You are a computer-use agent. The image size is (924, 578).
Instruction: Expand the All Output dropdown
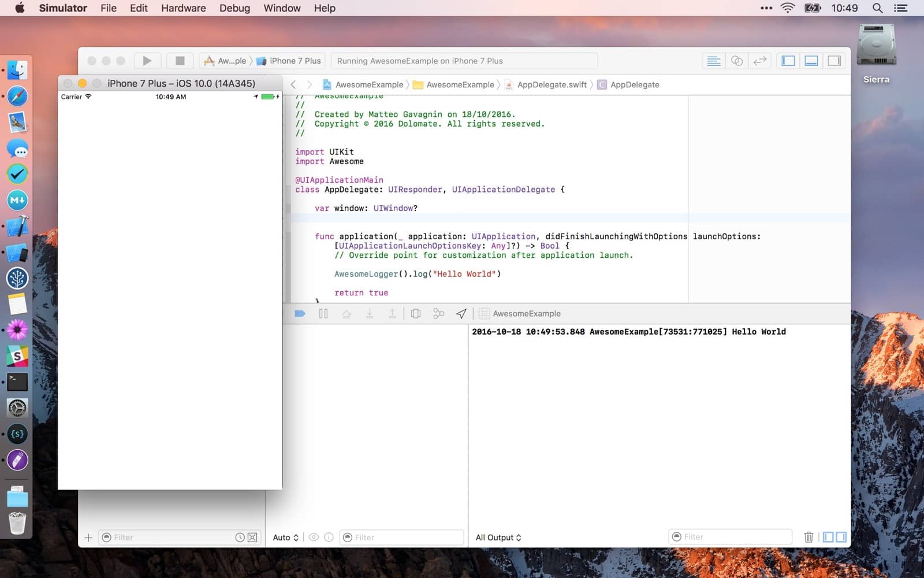pyautogui.click(x=498, y=538)
